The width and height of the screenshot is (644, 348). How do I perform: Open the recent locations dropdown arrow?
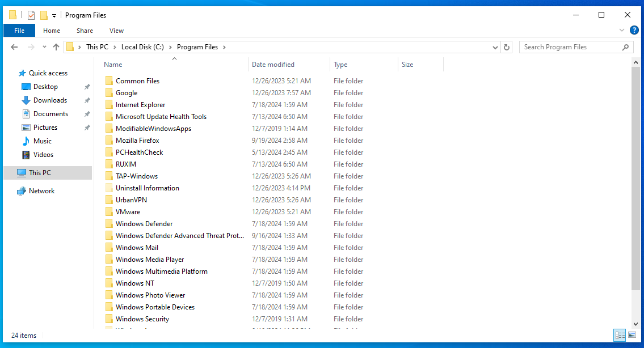pos(44,47)
